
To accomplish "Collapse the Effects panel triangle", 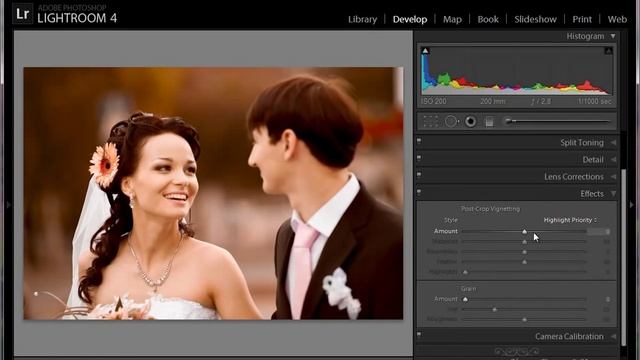I will pos(613,194).
